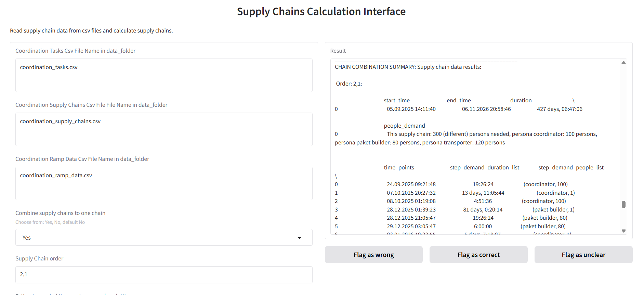This screenshot has height=295, width=644.
Task: Click the Result panel scrollbar thumb
Action: [x=623, y=204]
